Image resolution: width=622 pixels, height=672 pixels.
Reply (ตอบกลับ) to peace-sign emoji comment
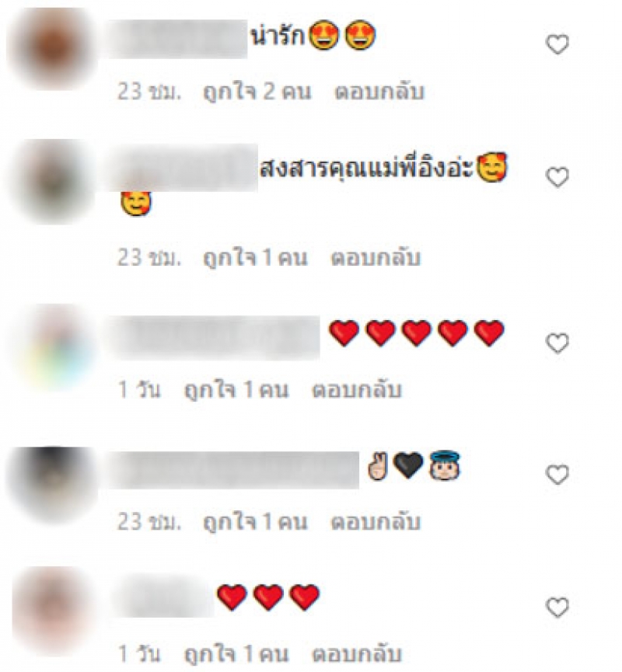(x=376, y=522)
